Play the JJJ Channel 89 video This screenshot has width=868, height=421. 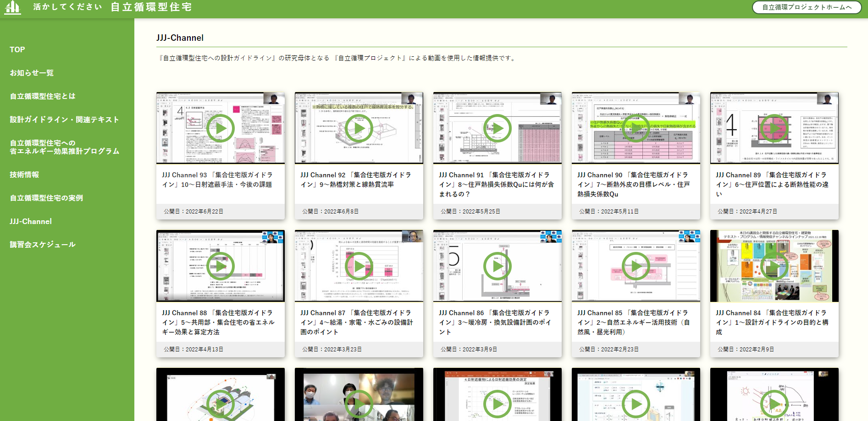tap(774, 128)
